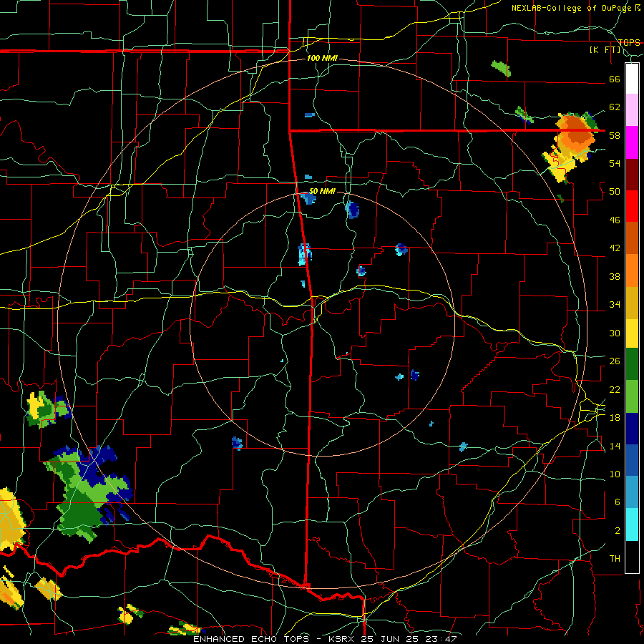Click the cyan swatch near the legend bottom

[632, 525]
